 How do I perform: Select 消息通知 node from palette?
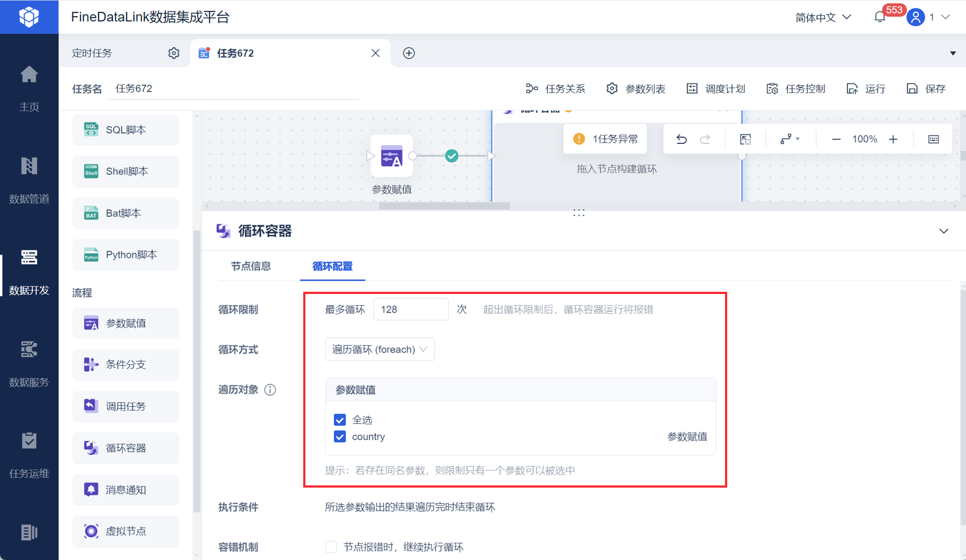click(x=126, y=490)
